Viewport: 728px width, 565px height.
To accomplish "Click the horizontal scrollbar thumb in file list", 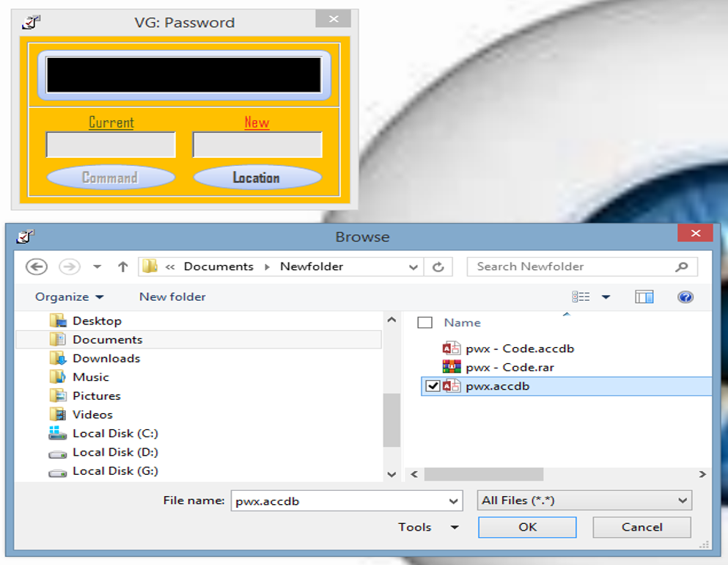I will (484, 475).
